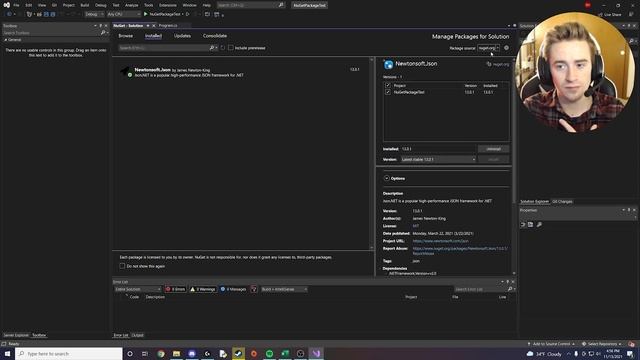
Task: Toggle the 0 Messages filter
Action: coord(233,289)
